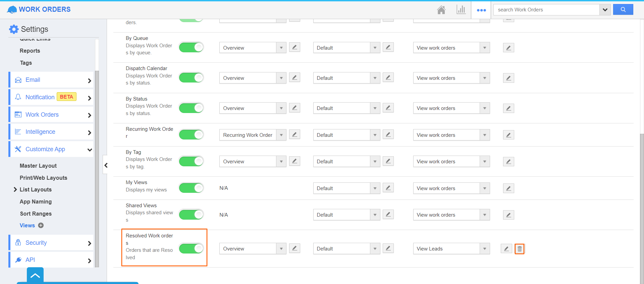The height and width of the screenshot is (284, 644).
Task: Open reports bar chart icon
Action: point(461,10)
